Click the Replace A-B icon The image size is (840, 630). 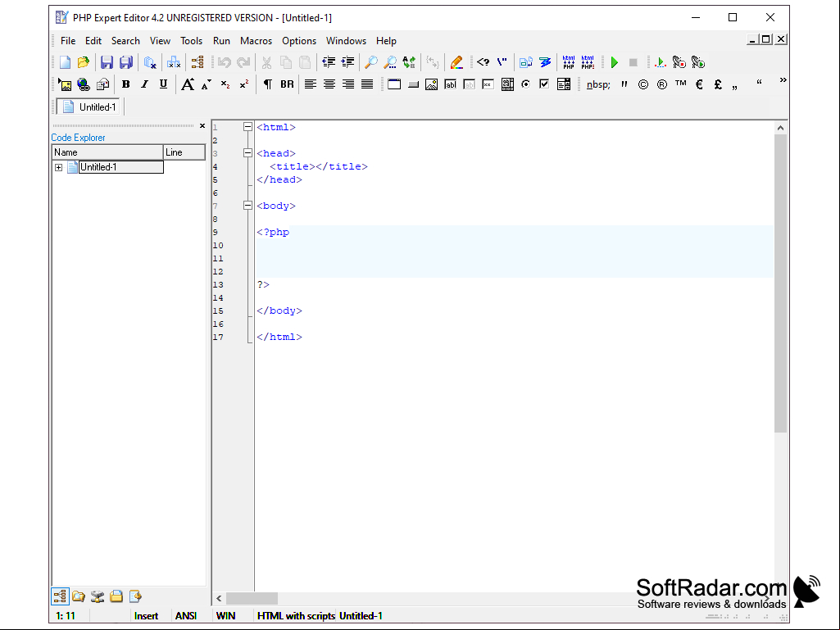click(x=409, y=63)
